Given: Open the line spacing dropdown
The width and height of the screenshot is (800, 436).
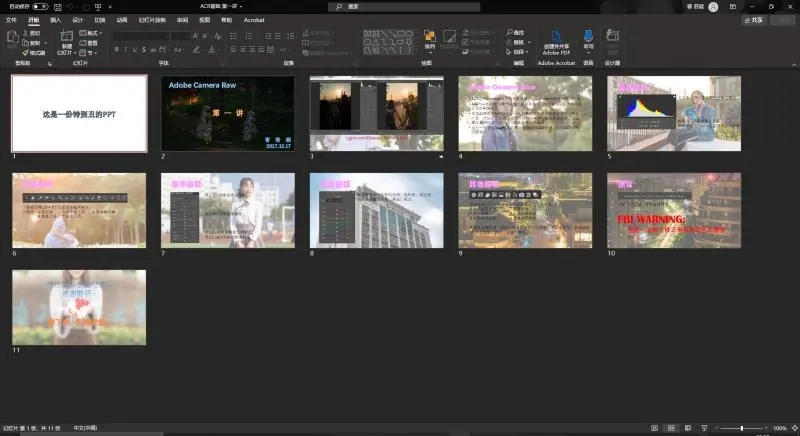Looking at the screenshot, I should point(291,36).
